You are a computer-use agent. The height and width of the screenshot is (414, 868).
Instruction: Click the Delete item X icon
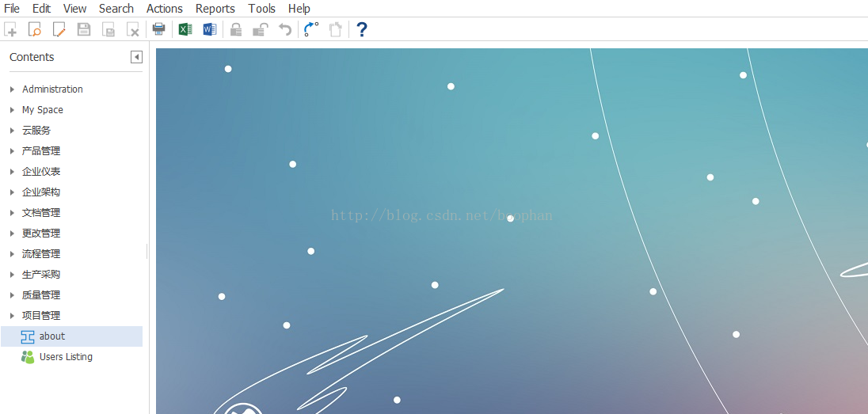(x=133, y=29)
